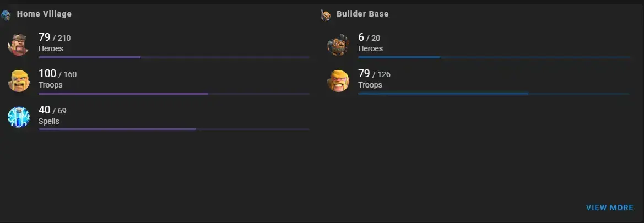This screenshot has width=644, height=223.
Task: Click the Builder Base Heroes progress bar
Action: (494, 57)
